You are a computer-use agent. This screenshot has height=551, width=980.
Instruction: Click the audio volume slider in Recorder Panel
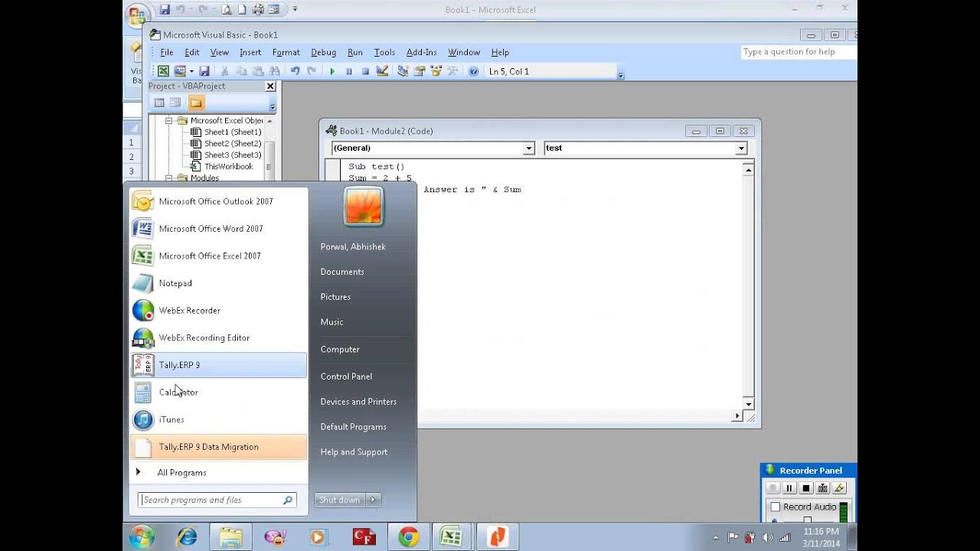pyautogui.click(x=807, y=520)
